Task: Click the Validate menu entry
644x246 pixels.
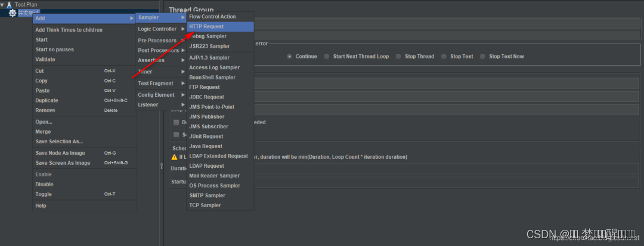Action: (x=85, y=59)
